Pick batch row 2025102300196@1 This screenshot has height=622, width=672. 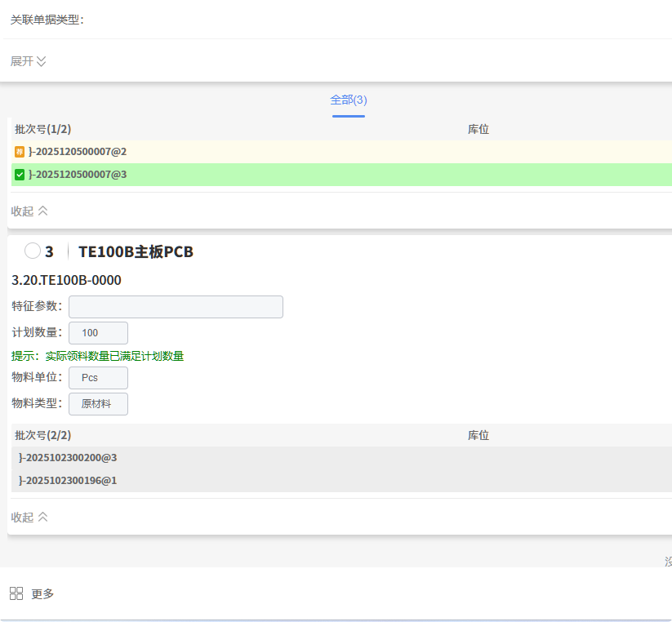[68, 481]
